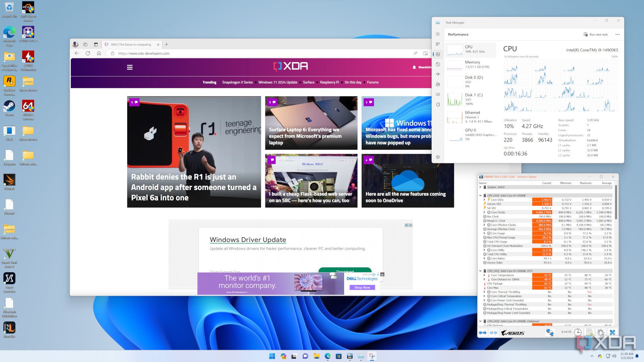
Task: Click HWiNFO remote network computers icon
Action: (550, 333)
